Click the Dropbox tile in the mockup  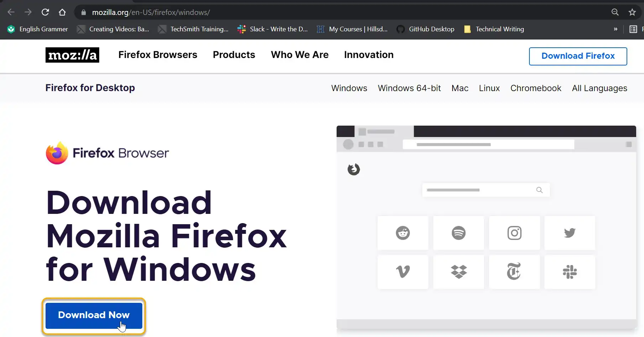point(459,272)
